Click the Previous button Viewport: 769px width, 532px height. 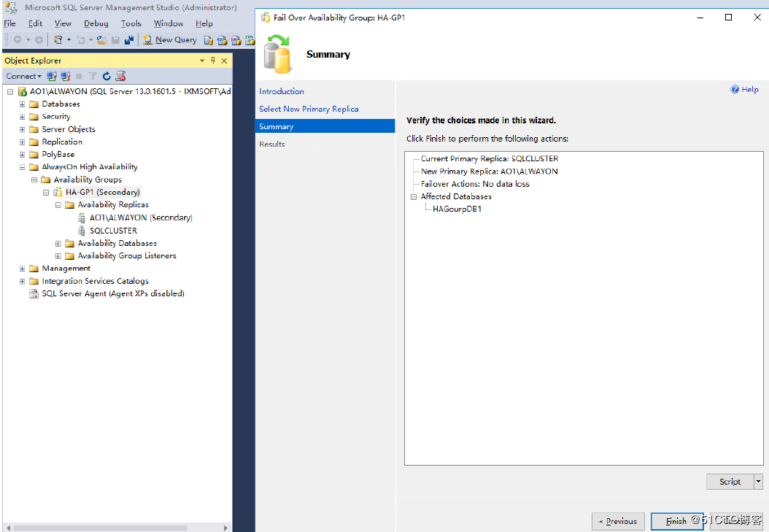click(x=618, y=521)
